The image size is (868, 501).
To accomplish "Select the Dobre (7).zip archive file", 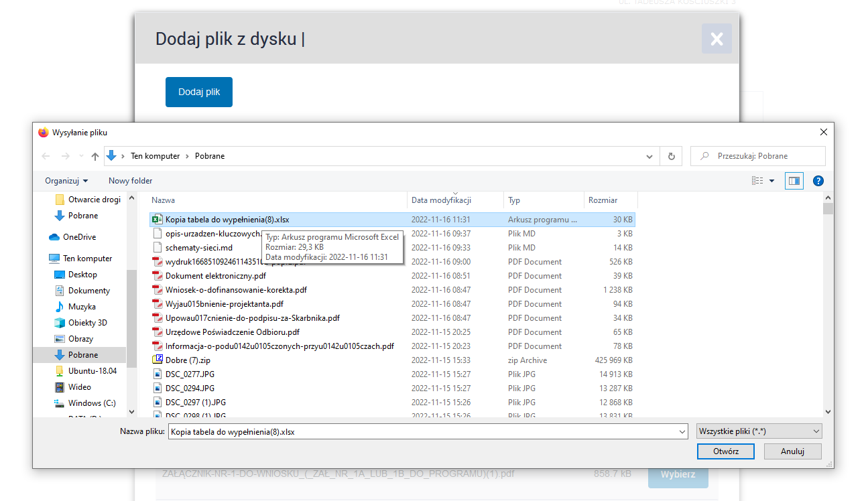I will coord(188,360).
